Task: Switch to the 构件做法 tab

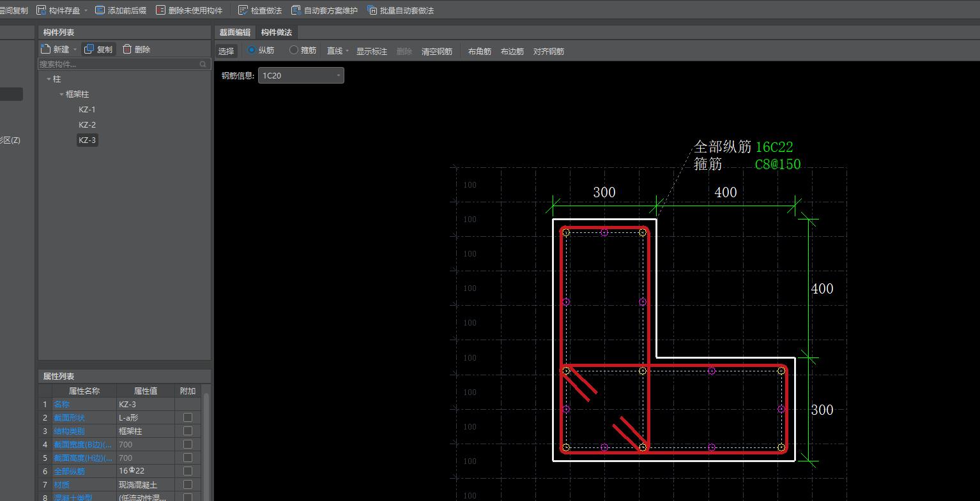Action: click(277, 33)
